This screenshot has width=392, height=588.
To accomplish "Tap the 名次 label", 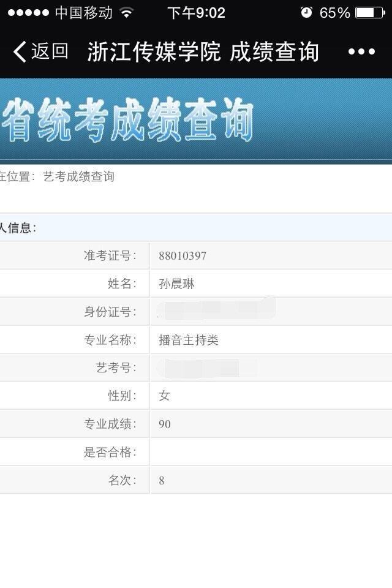I will coord(122,480).
